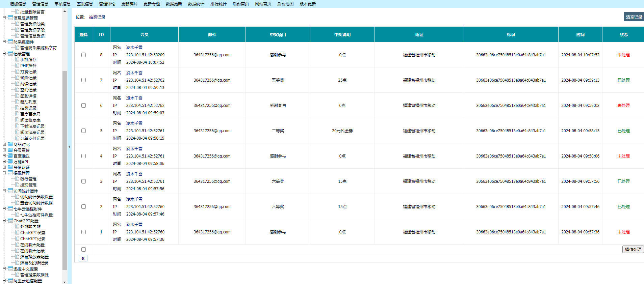Open the 增加信息 top menu
Image resolution: width=644 pixels, height=284 pixels.
(18, 4)
